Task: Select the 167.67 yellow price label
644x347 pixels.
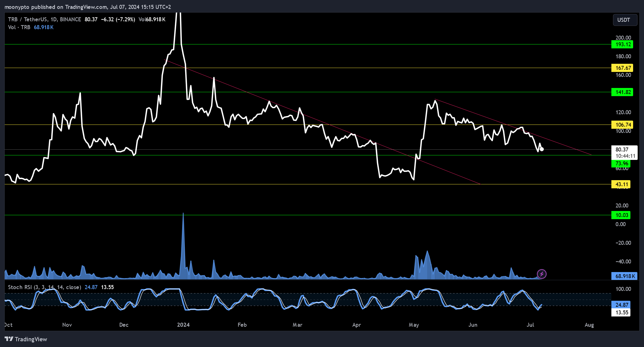Action: click(x=622, y=68)
